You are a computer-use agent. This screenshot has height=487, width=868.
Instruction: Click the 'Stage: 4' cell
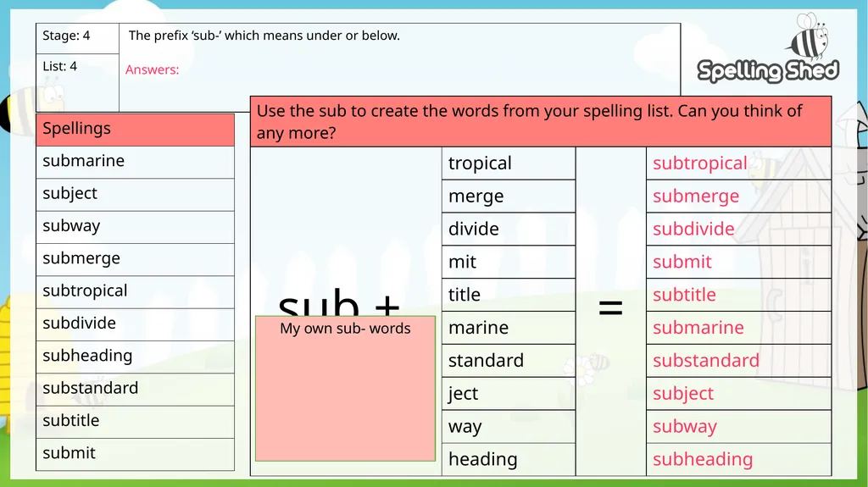tap(77, 38)
